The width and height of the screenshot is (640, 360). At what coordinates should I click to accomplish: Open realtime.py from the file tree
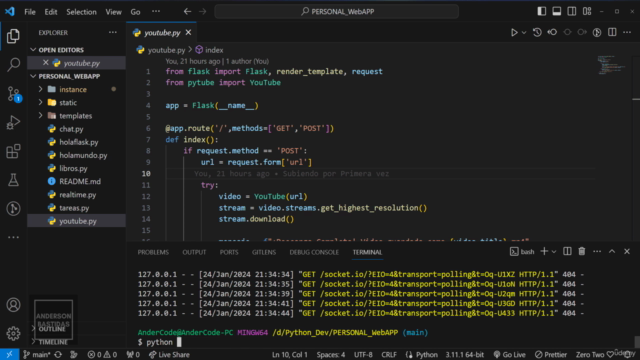click(x=78, y=195)
